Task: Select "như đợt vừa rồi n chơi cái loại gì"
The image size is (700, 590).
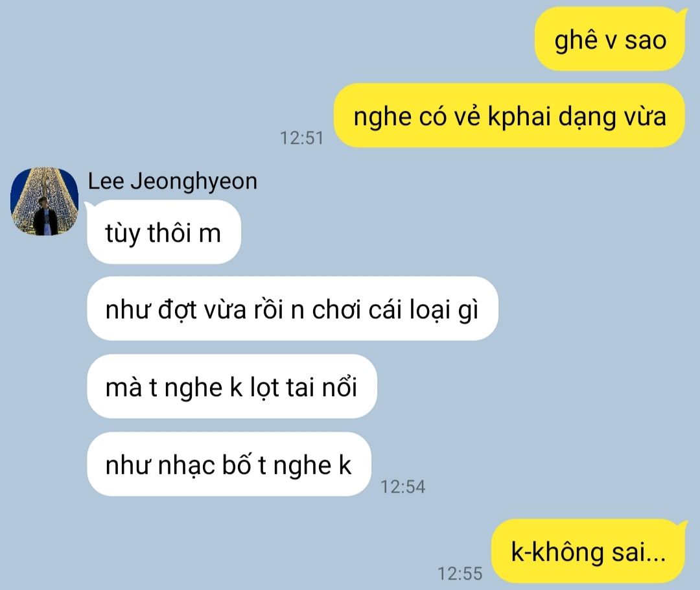Action: point(292,309)
